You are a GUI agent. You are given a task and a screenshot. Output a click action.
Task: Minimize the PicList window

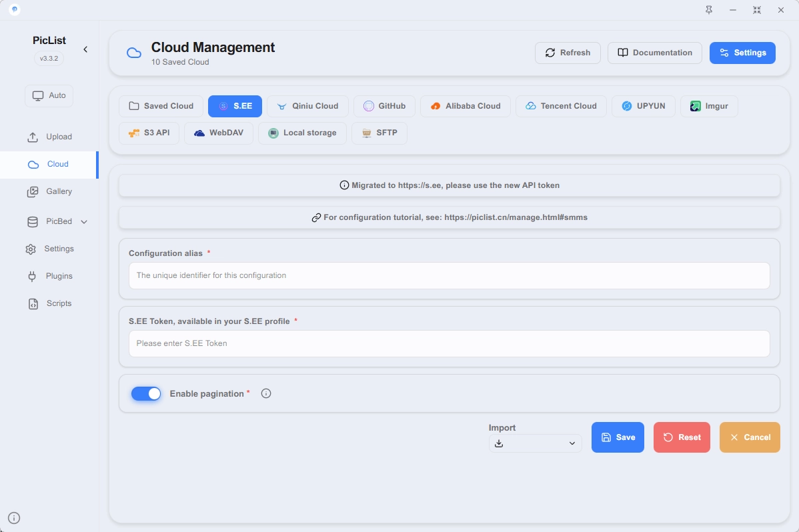click(x=733, y=10)
